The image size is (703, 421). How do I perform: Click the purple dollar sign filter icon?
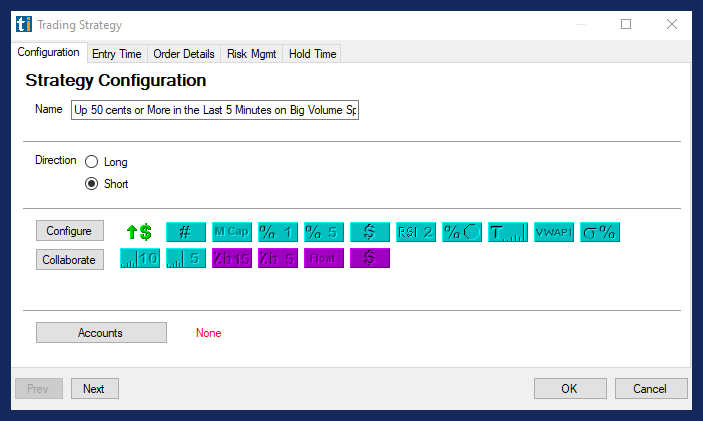tap(369, 259)
